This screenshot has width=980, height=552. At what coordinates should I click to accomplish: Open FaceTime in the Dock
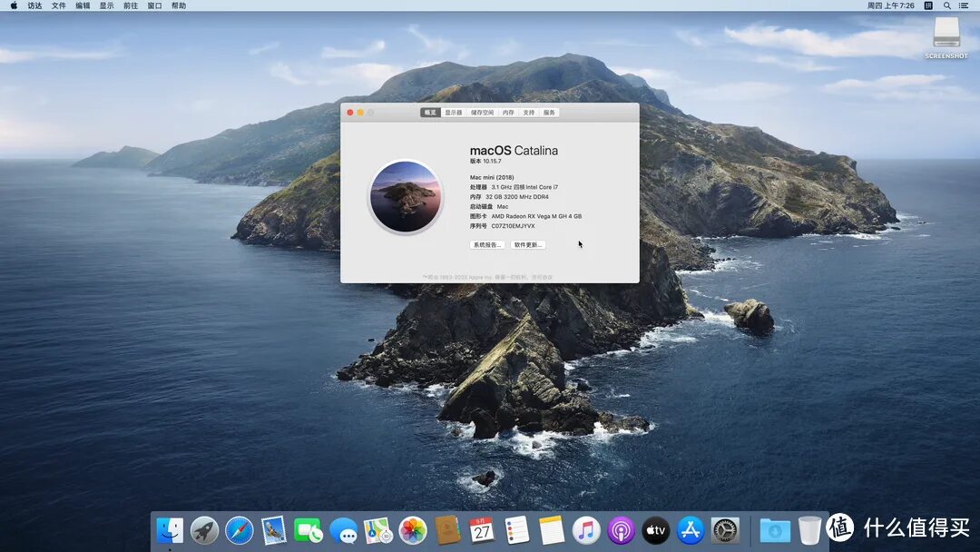coord(309,531)
